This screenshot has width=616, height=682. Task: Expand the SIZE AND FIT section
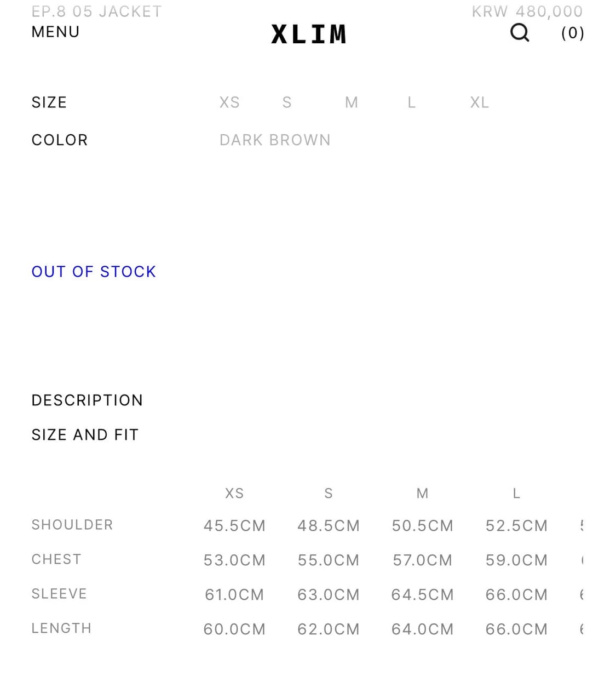coord(84,434)
